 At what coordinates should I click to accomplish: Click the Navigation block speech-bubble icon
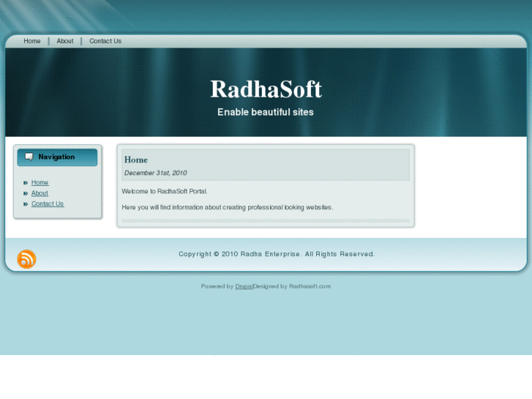click(x=29, y=157)
